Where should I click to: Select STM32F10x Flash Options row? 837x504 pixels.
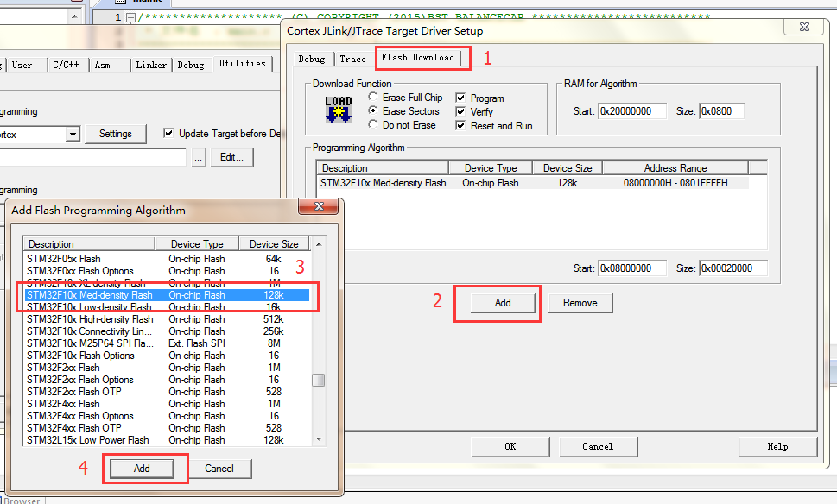(x=167, y=356)
